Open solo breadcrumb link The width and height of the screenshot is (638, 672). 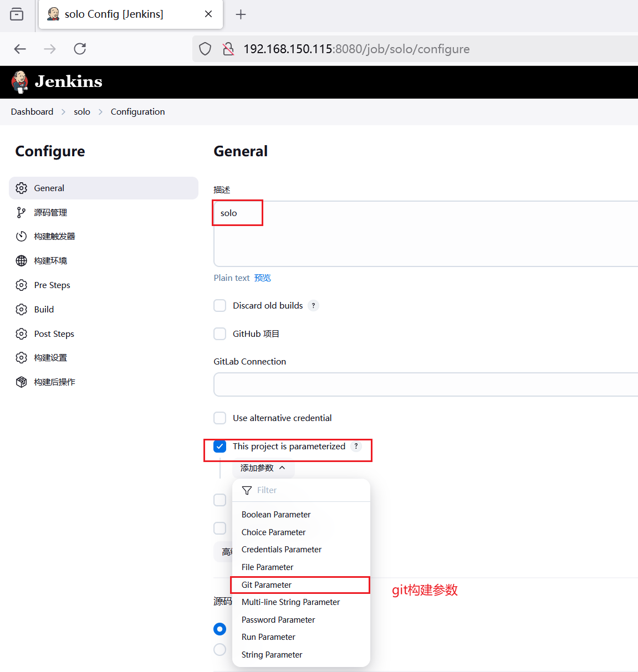tap(82, 111)
